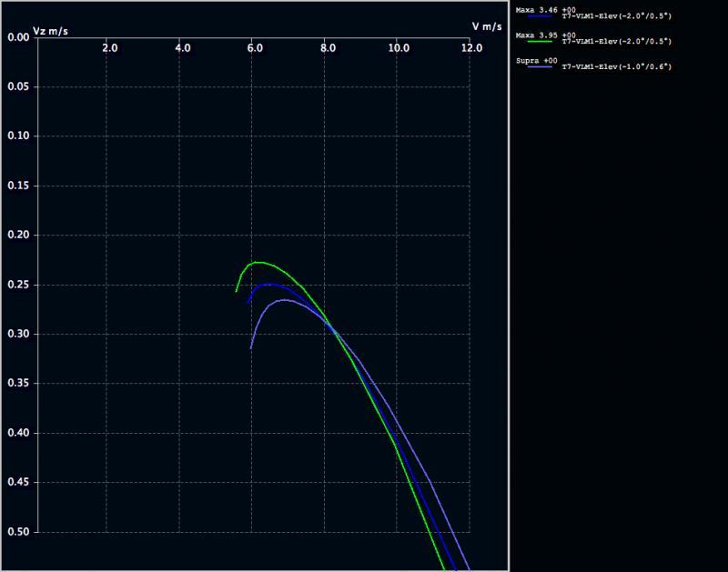Click the V m/s axis title
Image resolution: width=728 pixels, height=572 pixels.
486,26
